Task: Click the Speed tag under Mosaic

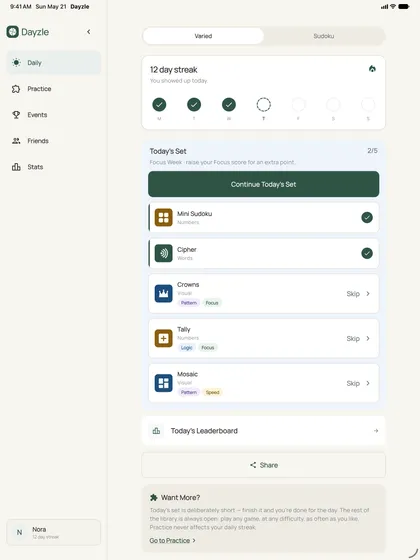Action: [212, 392]
